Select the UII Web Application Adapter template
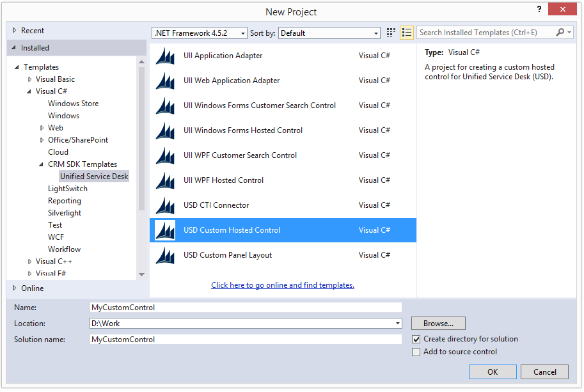The image size is (584, 392). click(x=232, y=81)
